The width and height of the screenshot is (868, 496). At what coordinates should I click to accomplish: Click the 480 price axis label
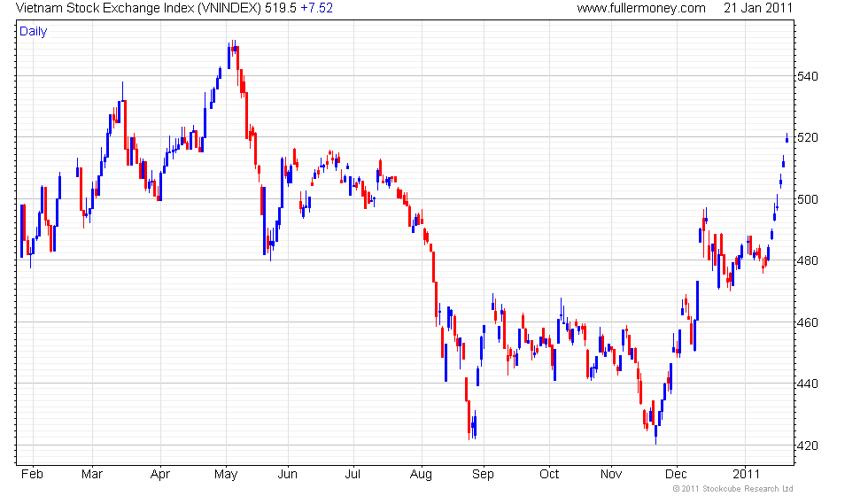click(807, 260)
